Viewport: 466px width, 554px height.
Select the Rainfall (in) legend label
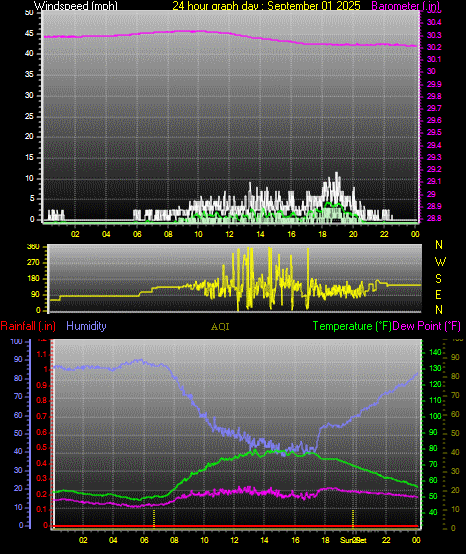28,326
